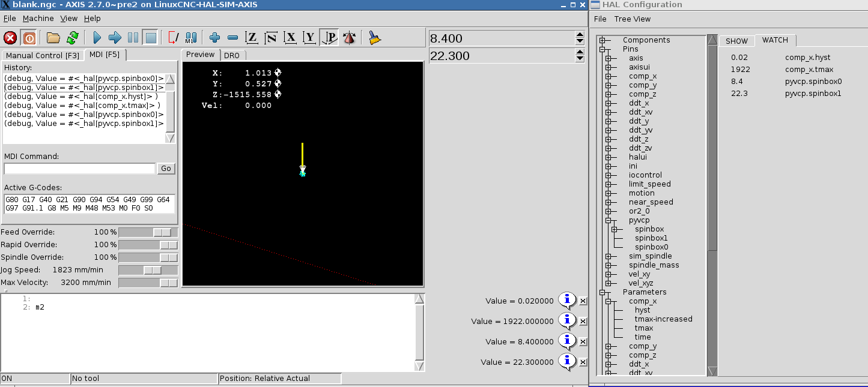Zoom out with the blue minus icon
This screenshot has height=387, width=868.
(x=232, y=38)
